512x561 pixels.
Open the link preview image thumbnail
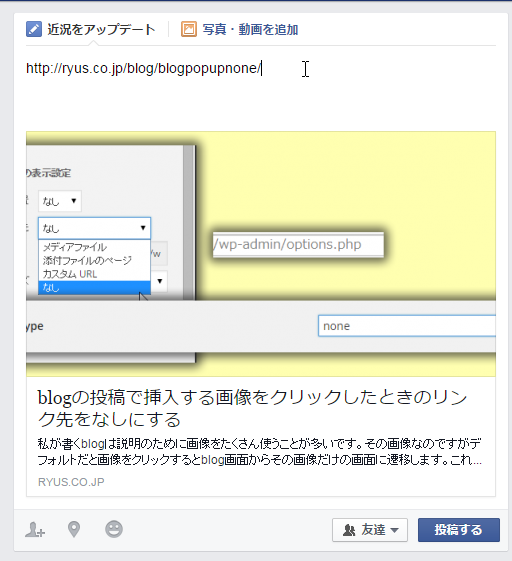[x=261, y=254]
